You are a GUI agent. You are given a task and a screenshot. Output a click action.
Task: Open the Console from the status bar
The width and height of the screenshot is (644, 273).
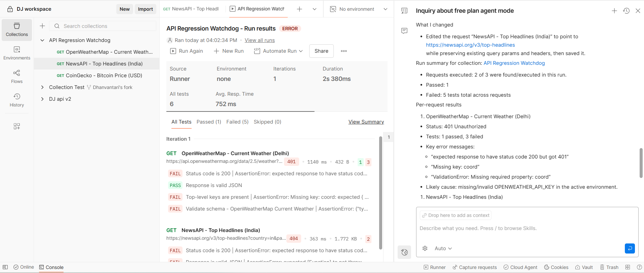pyautogui.click(x=51, y=267)
